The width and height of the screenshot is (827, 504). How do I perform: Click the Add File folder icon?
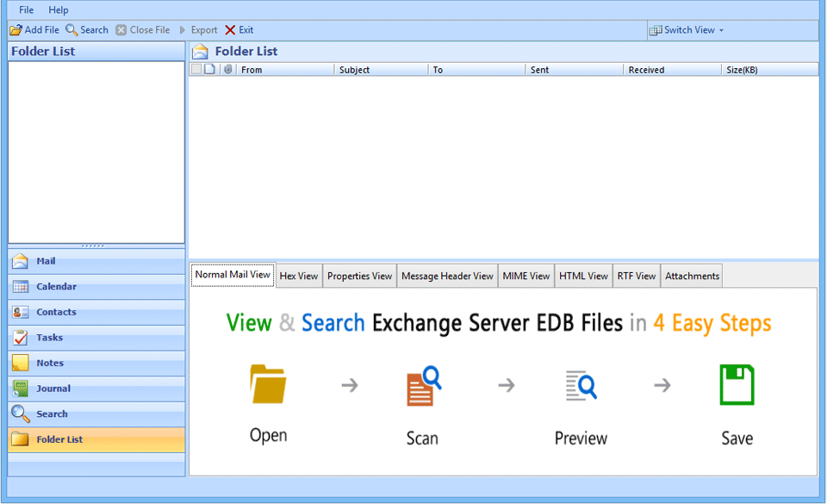pyautogui.click(x=16, y=30)
